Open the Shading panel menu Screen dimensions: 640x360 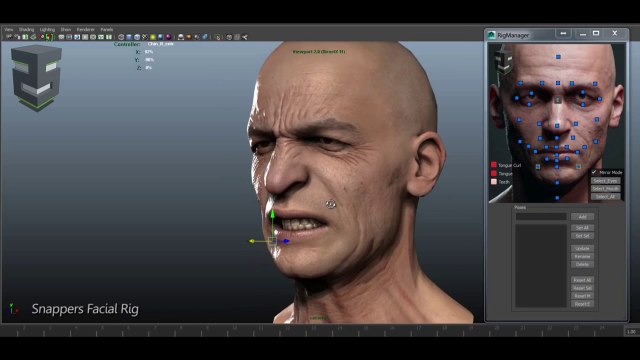[x=27, y=29]
